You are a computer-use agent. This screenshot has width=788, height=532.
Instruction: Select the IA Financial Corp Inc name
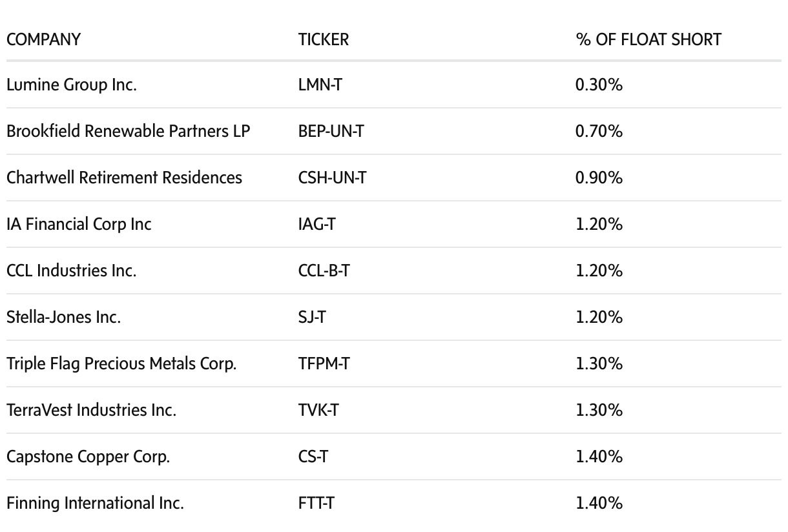tap(79, 224)
